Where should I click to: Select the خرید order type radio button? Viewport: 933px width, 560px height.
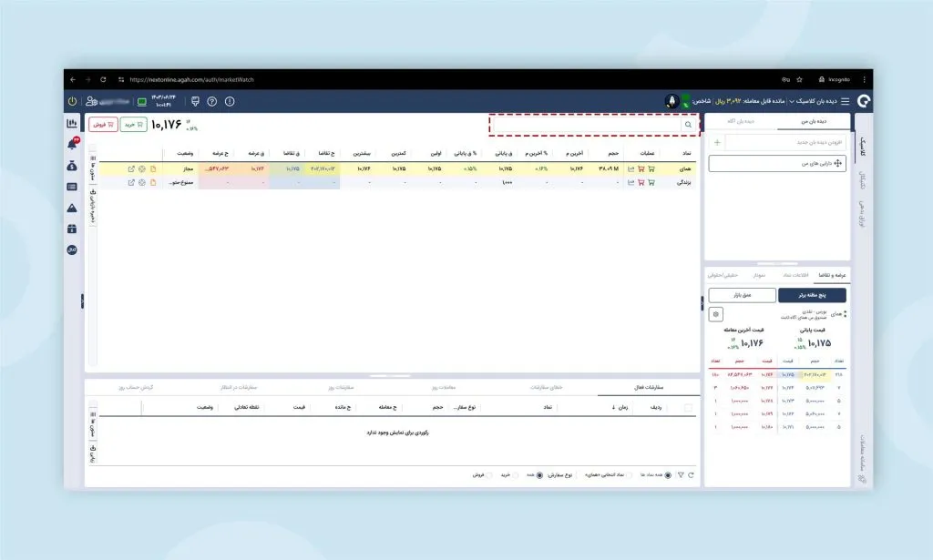coord(515,474)
